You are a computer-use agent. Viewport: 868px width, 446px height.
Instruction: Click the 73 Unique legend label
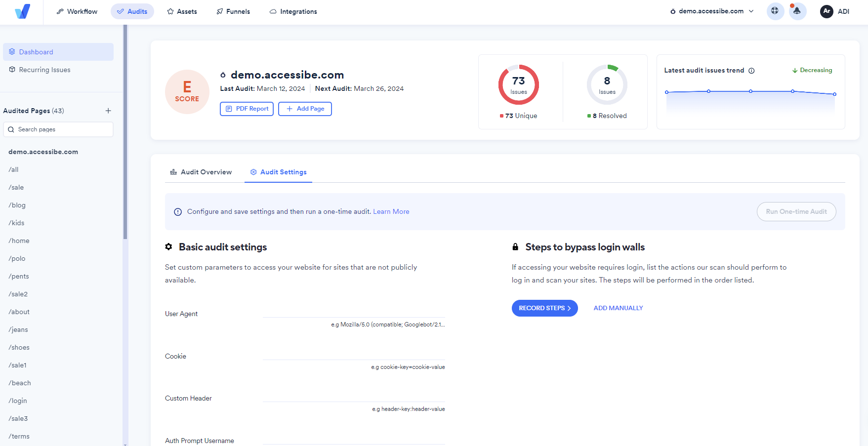point(519,116)
